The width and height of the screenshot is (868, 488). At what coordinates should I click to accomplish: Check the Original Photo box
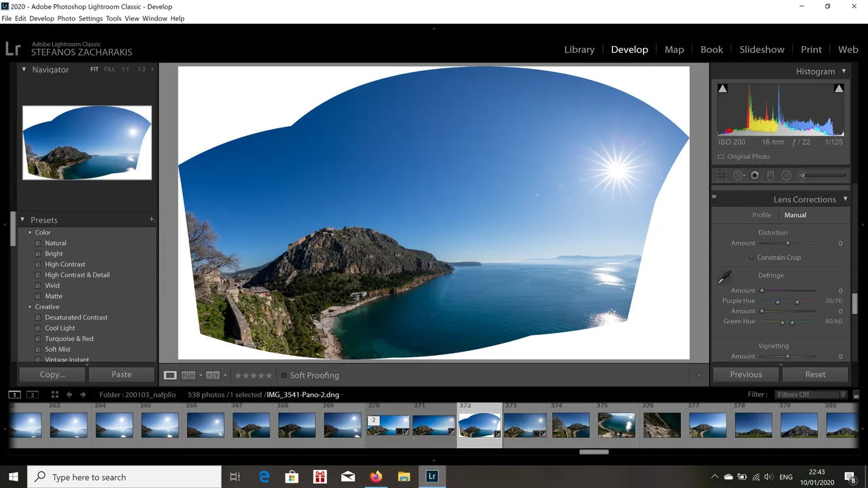(x=721, y=157)
